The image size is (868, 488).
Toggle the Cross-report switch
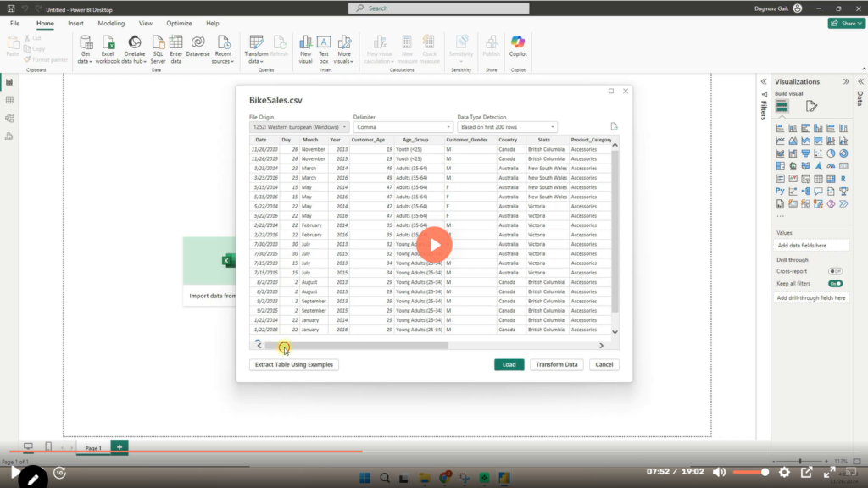click(835, 272)
